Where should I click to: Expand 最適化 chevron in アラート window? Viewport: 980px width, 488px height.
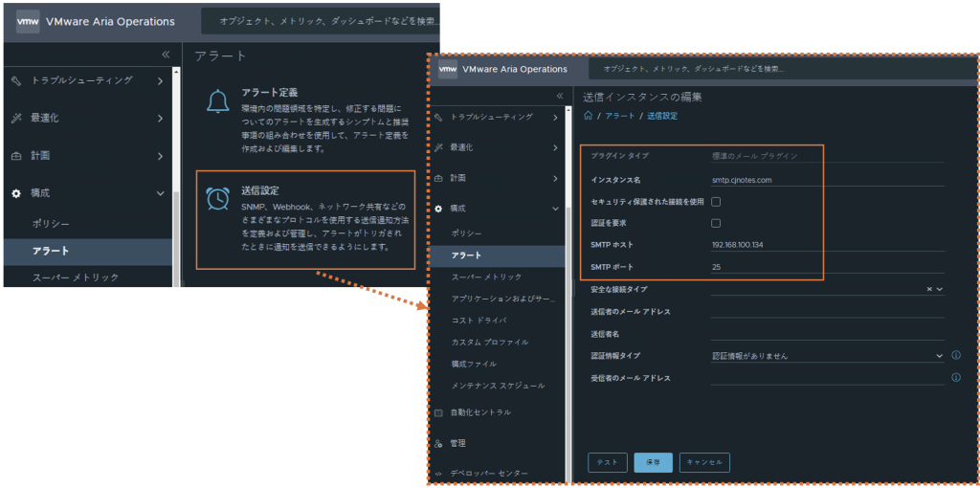pyautogui.click(x=160, y=118)
